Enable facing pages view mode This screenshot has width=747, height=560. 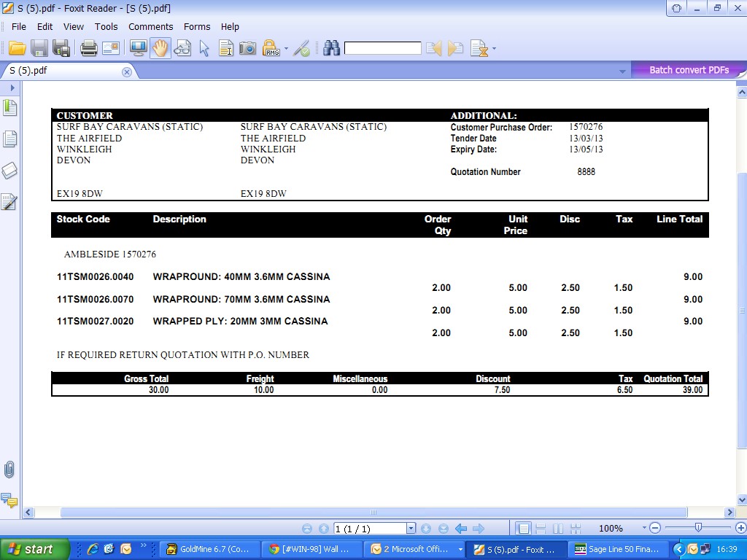(x=558, y=529)
